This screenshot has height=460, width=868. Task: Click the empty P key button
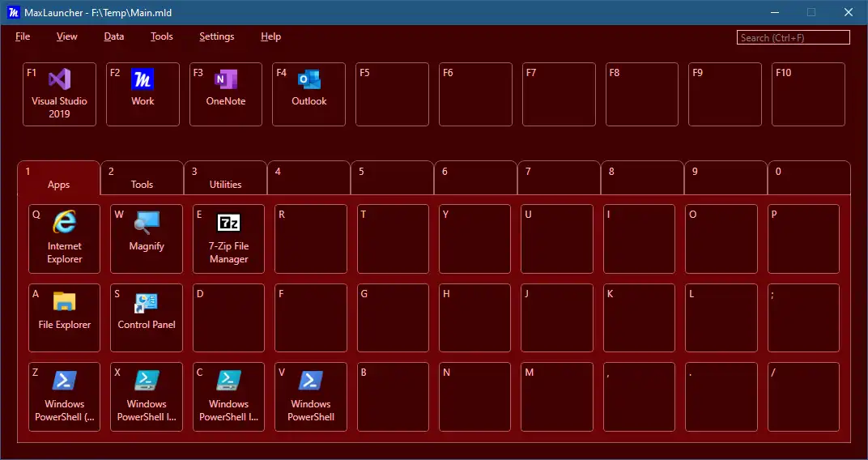click(804, 239)
